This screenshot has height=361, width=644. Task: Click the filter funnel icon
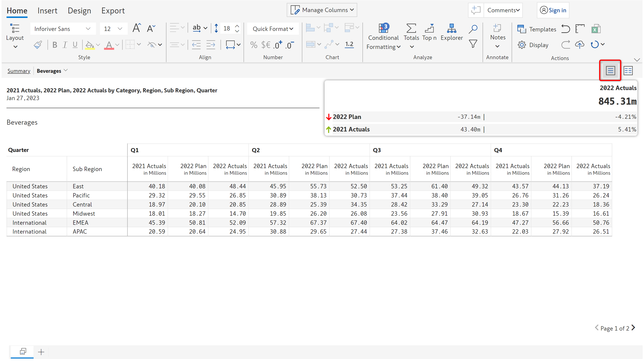pyautogui.click(x=473, y=44)
